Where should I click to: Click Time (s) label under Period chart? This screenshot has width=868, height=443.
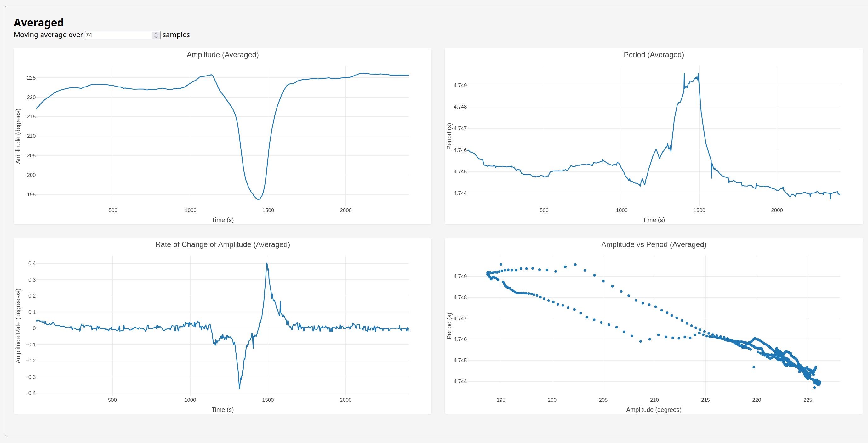(653, 220)
